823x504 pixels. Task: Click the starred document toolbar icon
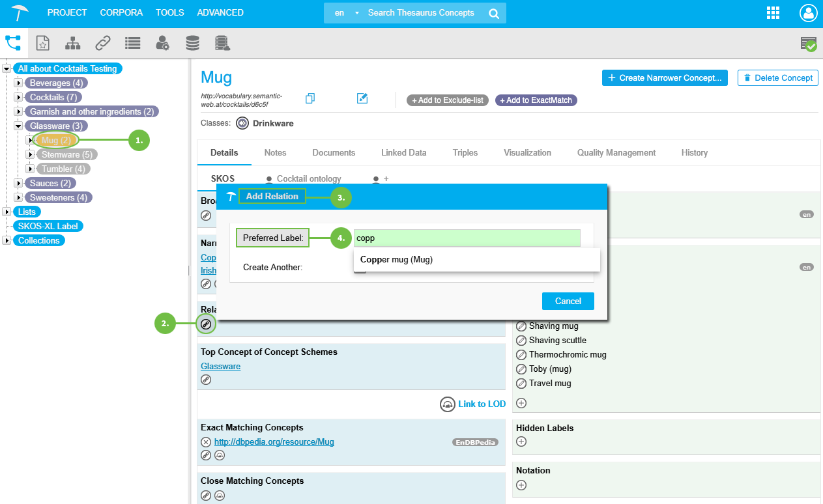(42, 43)
